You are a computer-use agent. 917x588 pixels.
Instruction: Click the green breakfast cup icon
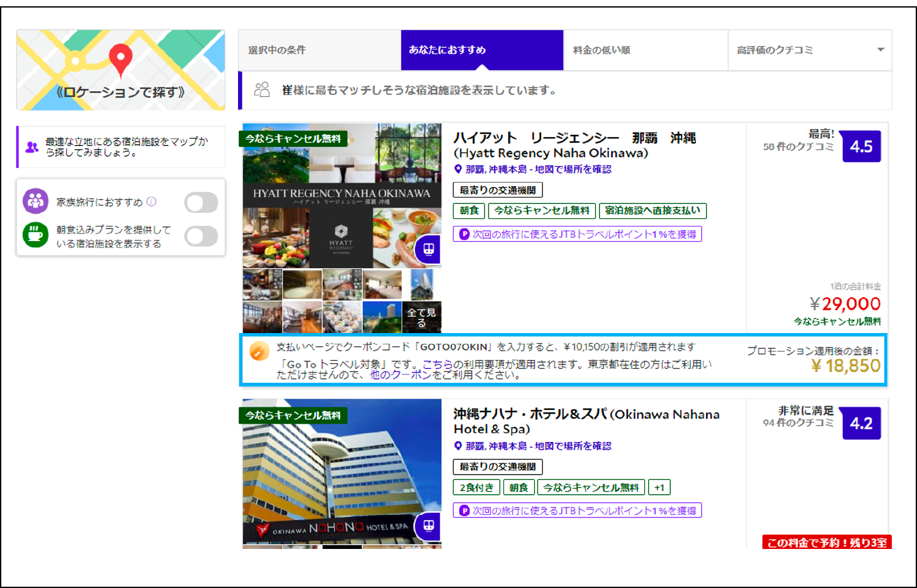pyautogui.click(x=35, y=235)
